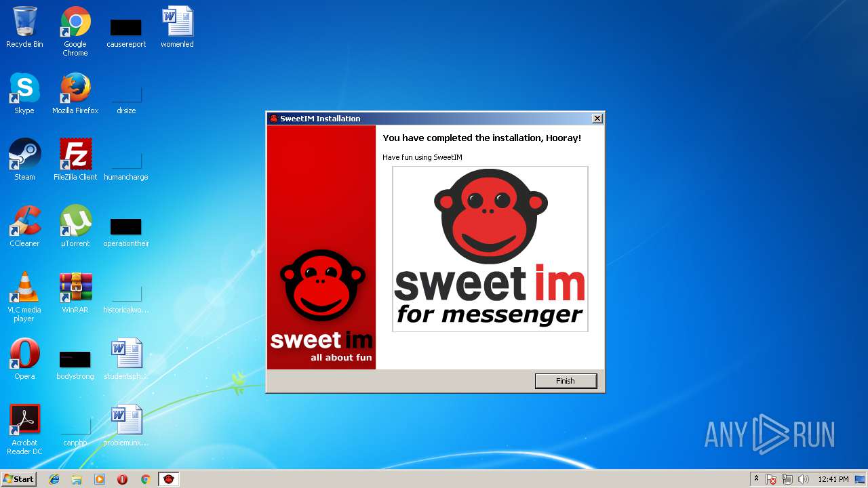Select the Acrobat Reader DC shortcut
The height and width of the screenshot is (488, 868).
click(x=24, y=430)
